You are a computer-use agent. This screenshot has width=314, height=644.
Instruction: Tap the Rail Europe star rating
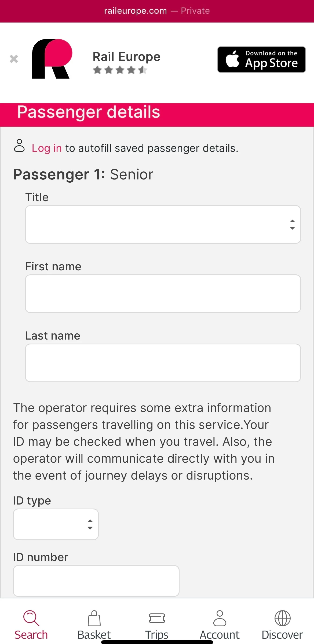120,70
